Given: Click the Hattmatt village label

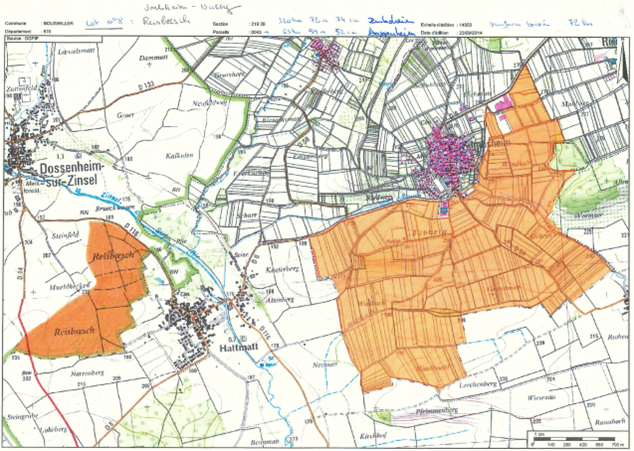Looking at the screenshot, I should coord(240,346).
